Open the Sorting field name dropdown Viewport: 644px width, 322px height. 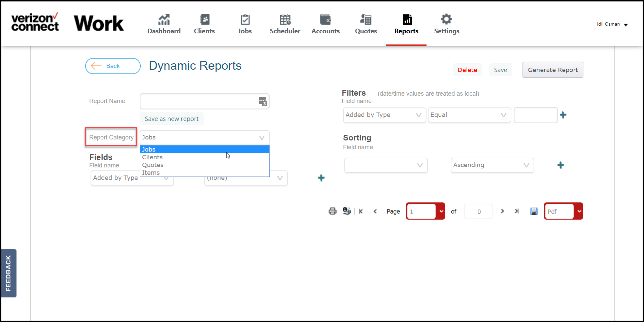(386, 165)
